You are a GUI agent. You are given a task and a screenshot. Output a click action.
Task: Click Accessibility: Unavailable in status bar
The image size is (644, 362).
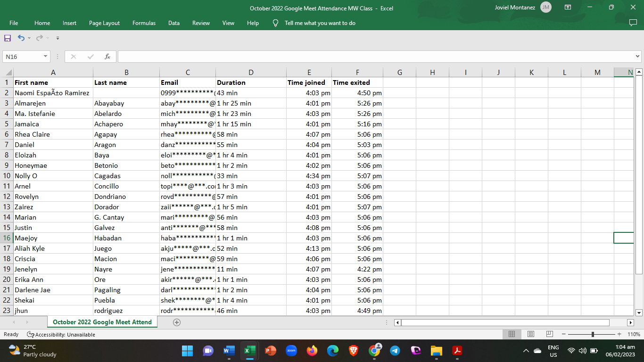(61, 335)
